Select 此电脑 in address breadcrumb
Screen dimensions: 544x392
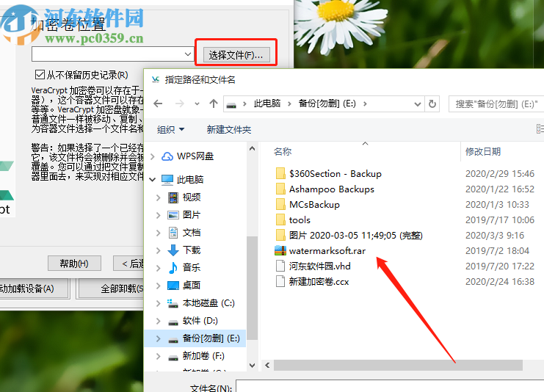click(x=267, y=104)
